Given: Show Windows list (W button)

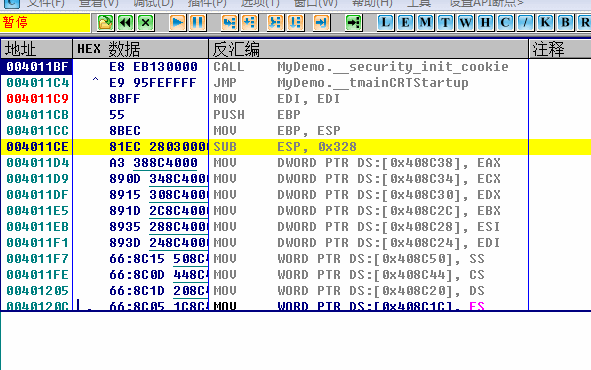Looking at the screenshot, I should pyautogui.click(x=465, y=23).
